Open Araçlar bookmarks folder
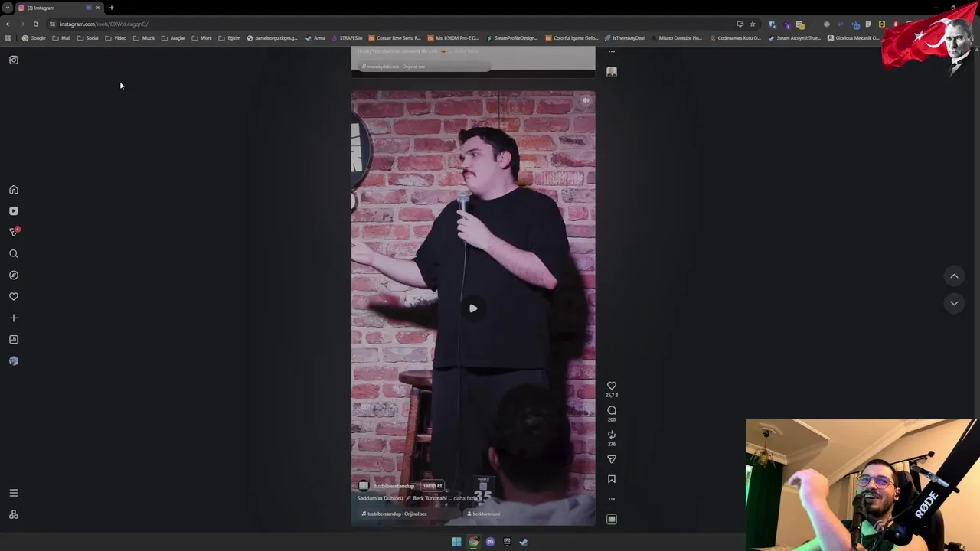Viewport: 980px width, 551px height. (173, 38)
